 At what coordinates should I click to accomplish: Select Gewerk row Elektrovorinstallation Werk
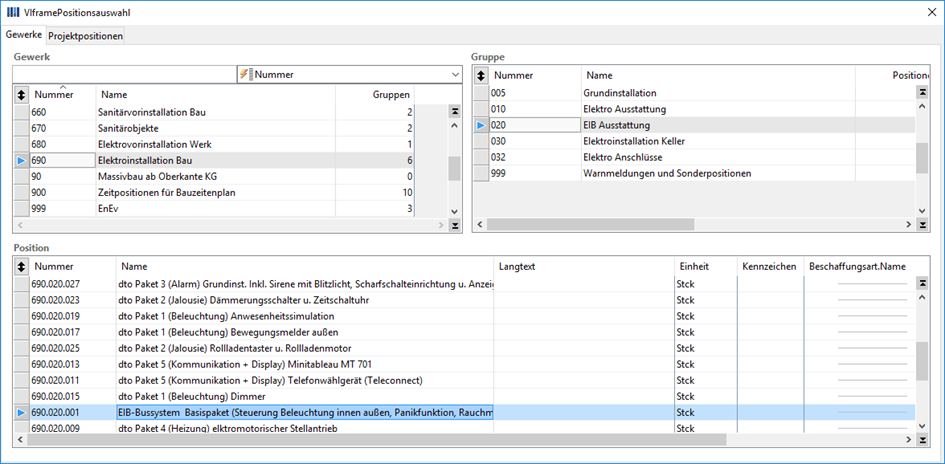click(214, 145)
